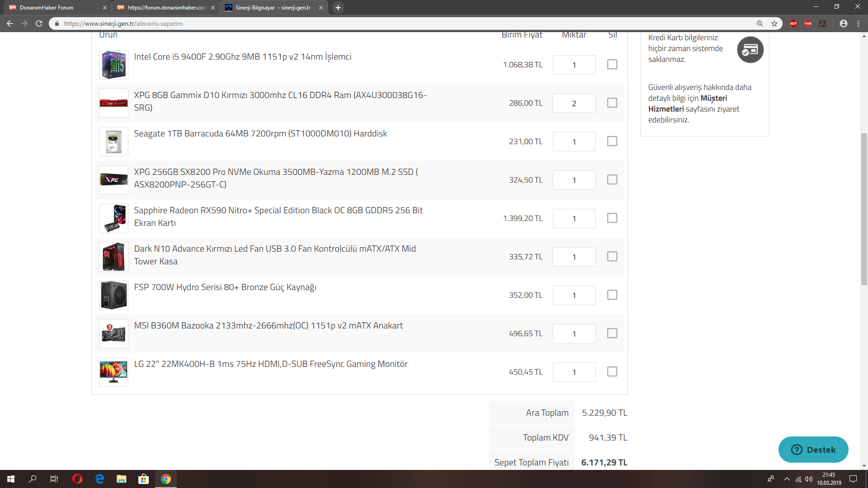The image size is (868, 488).
Task: Open Sapphire RX590 Nitro+ thumbnail
Action: point(113,218)
